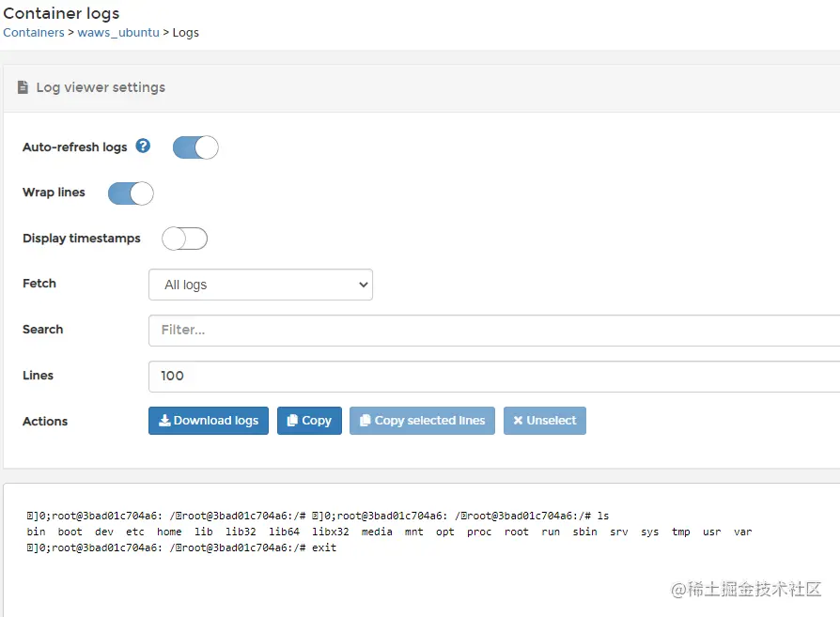Click the Log viewer settings heading
The image size is (840, 617).
coord(101,87)
